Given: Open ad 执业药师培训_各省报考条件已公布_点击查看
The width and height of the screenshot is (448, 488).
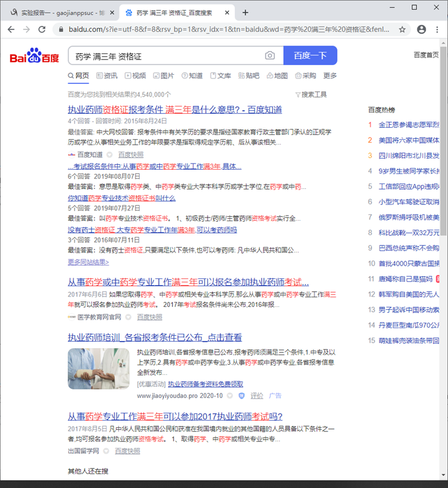Looking at the screenshot, I should (155, 337).
